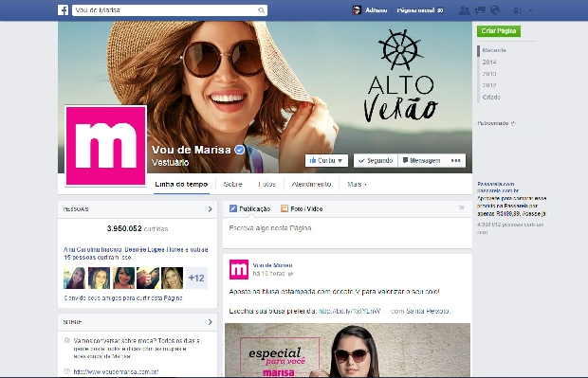Screen dimensions: 588x378
Task: Focus the search box containing Vou de Marisa
Action: tap(170, 10)
